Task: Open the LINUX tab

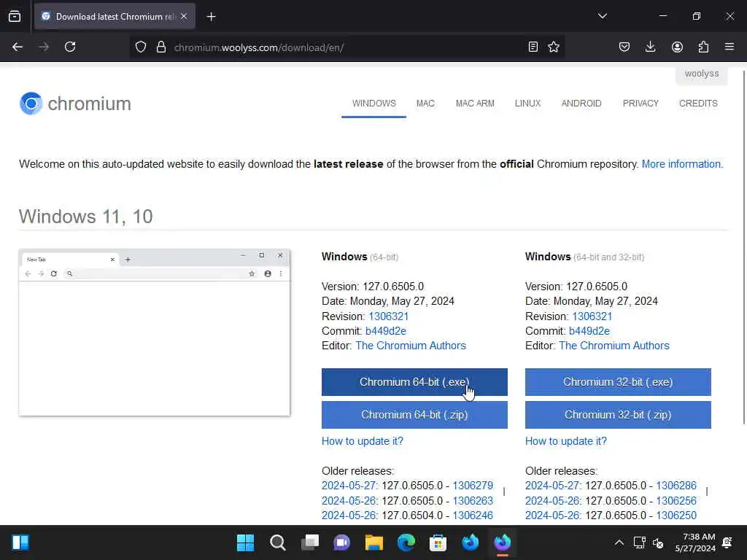Action: point(528,104)
